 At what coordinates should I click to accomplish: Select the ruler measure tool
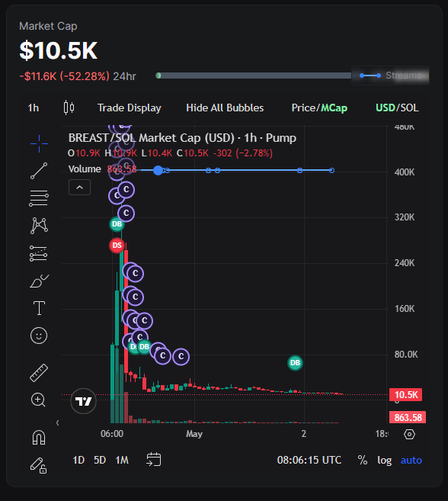39,373
